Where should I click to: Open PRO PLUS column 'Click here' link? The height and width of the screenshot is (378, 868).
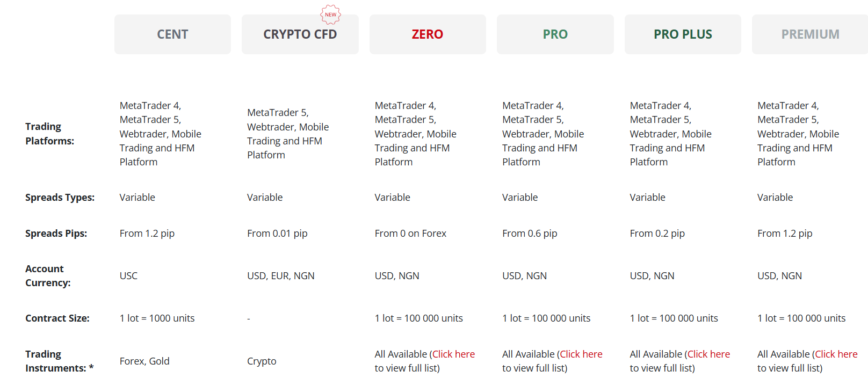coord(708,354)
